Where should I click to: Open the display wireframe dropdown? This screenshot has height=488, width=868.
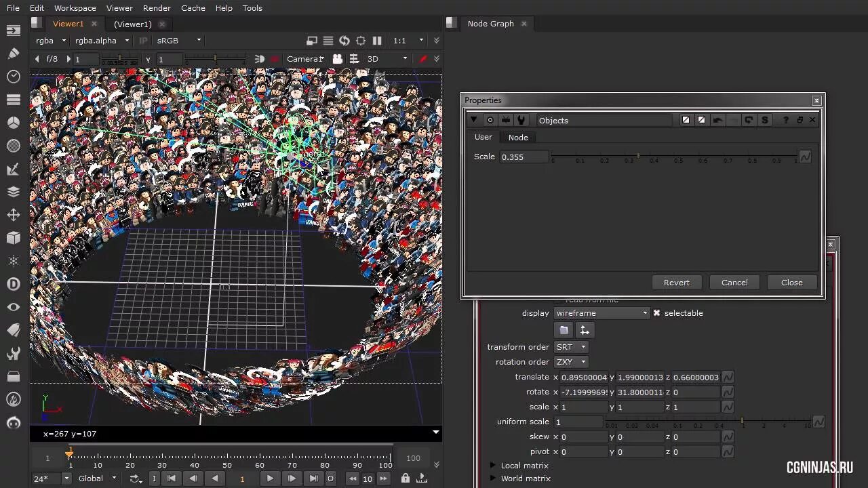[601, 313]
